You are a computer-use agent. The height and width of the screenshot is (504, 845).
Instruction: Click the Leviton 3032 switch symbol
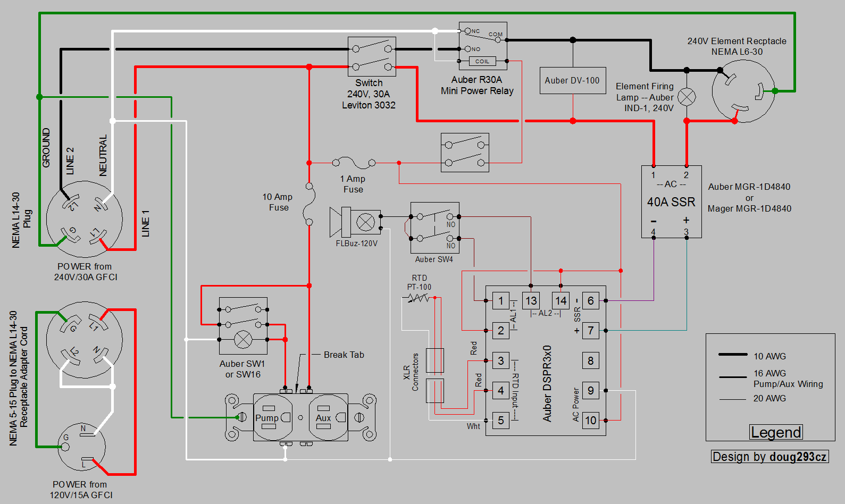click(x=372, y=56)
